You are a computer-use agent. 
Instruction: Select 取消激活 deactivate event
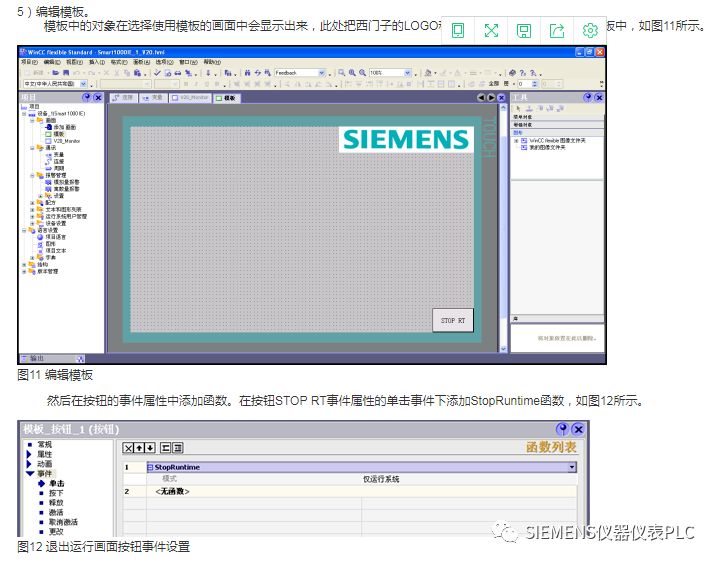coord(63,522)
